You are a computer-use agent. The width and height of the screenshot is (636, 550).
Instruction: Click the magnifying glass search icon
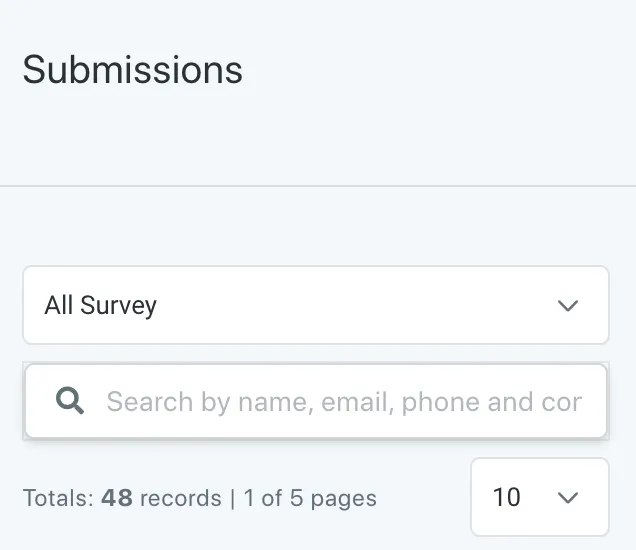tap(70, 401)
